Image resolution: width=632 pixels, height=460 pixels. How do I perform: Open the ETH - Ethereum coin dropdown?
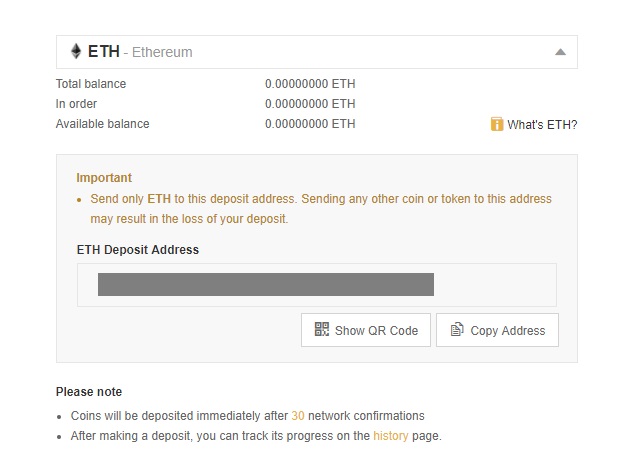click(x=317, y=52)
